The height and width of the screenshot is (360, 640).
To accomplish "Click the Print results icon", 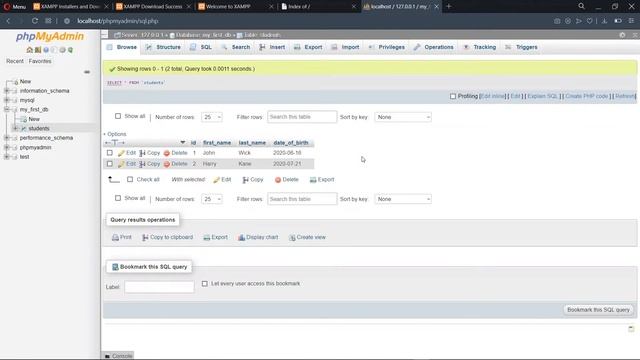I will pyautogui.click(x=116, y=237).
